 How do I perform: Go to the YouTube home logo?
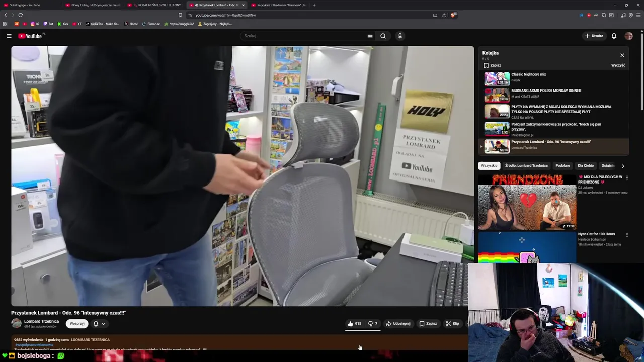pyautogui.click(x=31, y=36)
